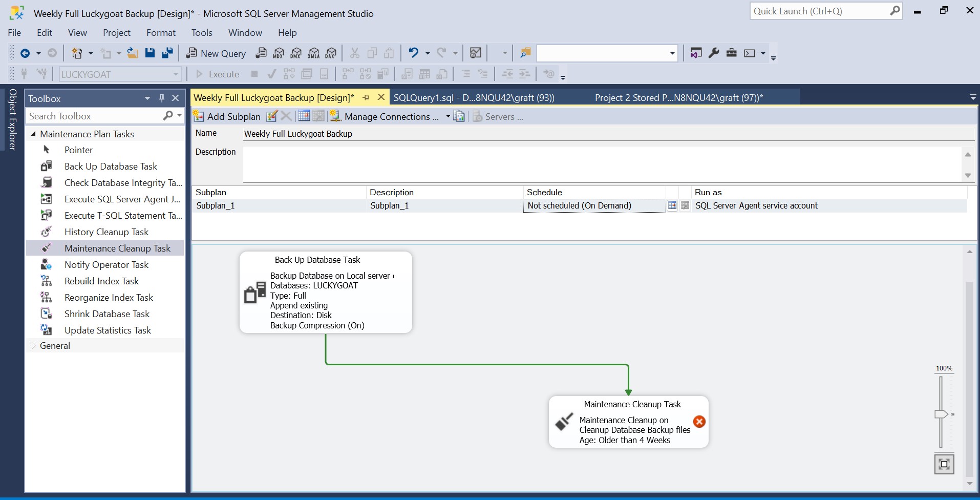Image resolution: width=980 pixels, height=500 pixels.
Task: Toggle pin on the Toolbox panel
Action: pyautogui.click(x=162, y=98)
